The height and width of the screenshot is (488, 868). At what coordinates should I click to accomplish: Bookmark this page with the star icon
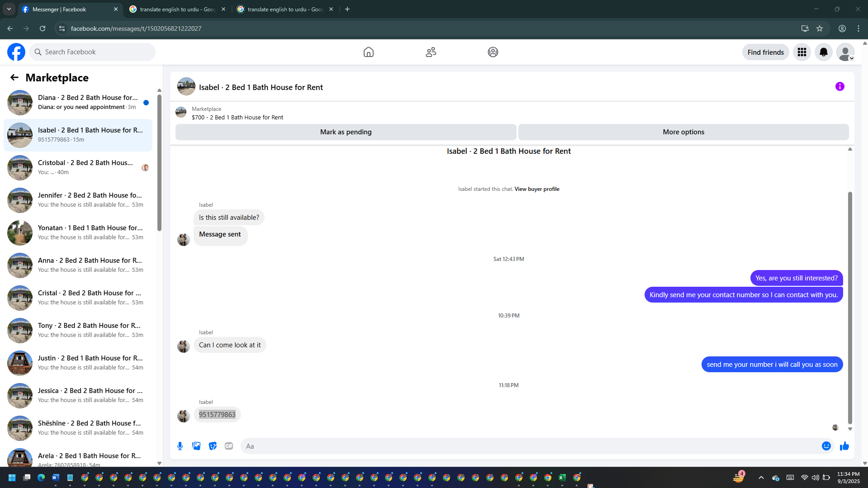coord(820,28)
